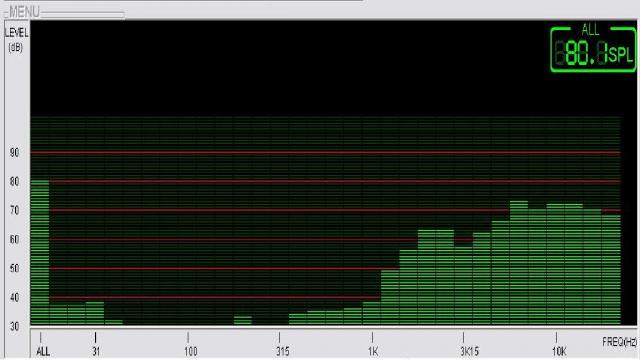This screenshot has height=360, width=640.
Task: Click the 50 dB level label
Action: tap(14, 269)
